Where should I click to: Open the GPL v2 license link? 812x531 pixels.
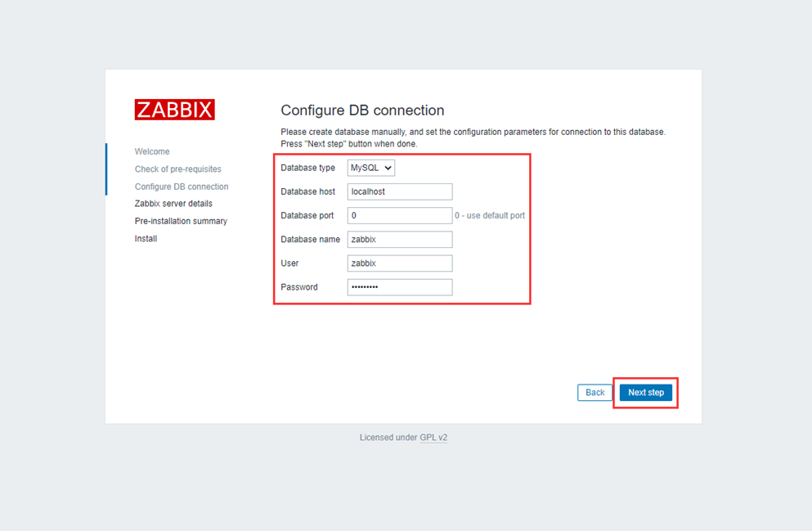(x=433, y=437)
